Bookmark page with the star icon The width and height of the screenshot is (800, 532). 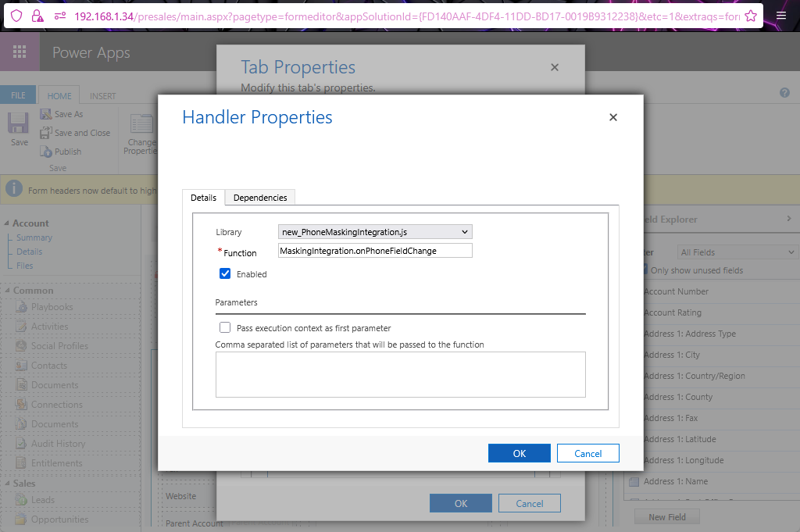[x=751, y=16]
